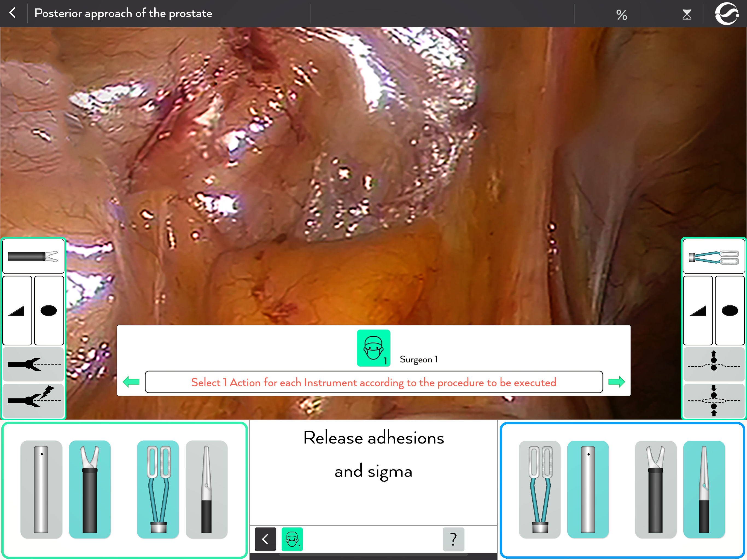Open the hourglass timer icon
The image size is (747, 560).
point(687,14)
